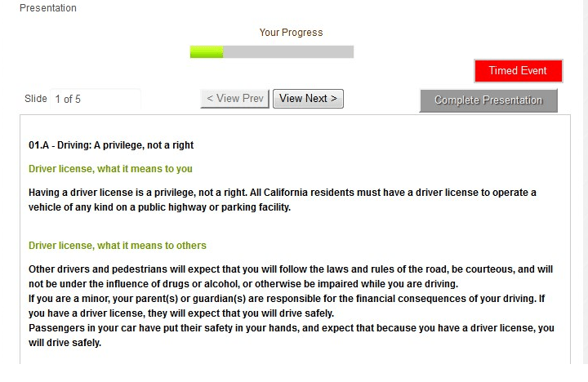Screen dimensions: 588x382
Task: Click the Your Progress label
Action: (x=291, y=33)
